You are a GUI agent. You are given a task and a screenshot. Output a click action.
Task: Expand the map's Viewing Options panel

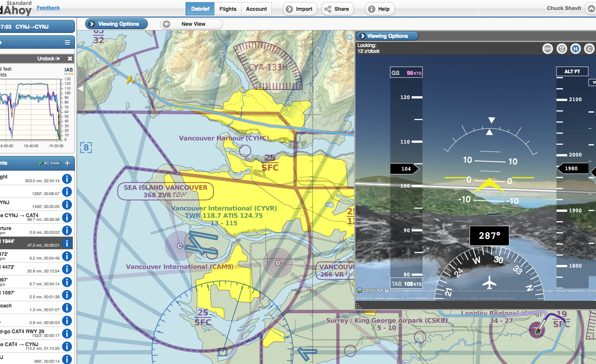pyautogui.click(x=116, y=24)
